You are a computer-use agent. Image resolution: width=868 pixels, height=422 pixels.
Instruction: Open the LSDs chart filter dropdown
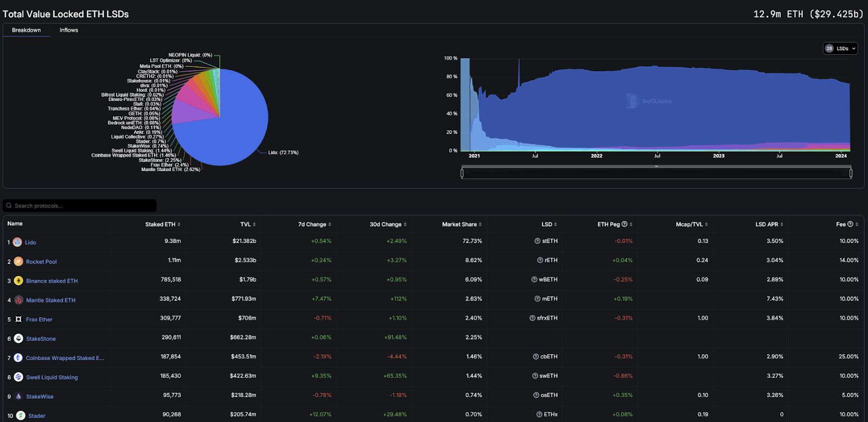(840, 48)
